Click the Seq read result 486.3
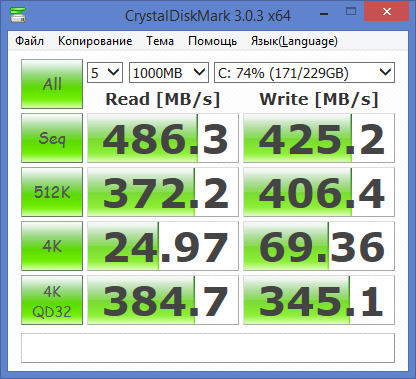416x379 pixels. click(163, 138)
